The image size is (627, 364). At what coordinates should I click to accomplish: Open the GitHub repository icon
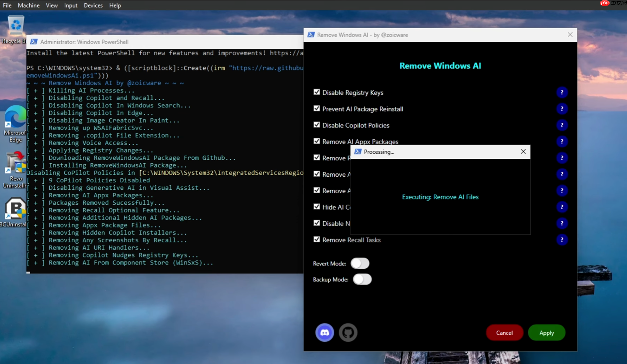pos(348,332)
